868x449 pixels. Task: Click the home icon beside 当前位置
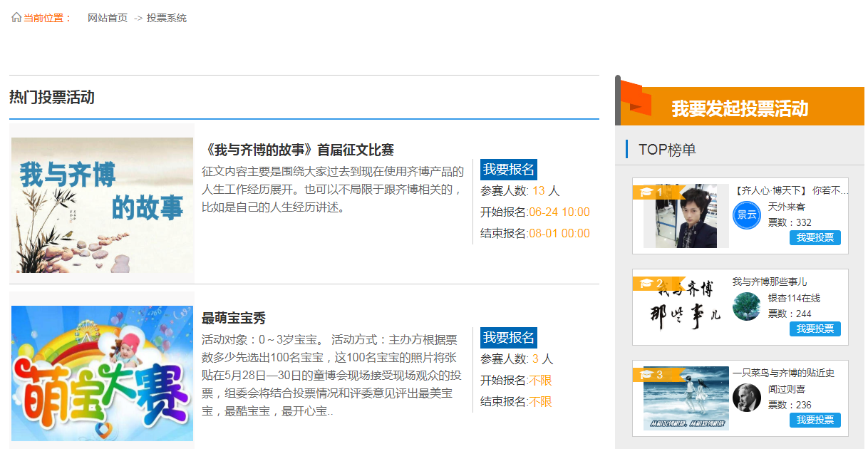click(x=16, y=17)
